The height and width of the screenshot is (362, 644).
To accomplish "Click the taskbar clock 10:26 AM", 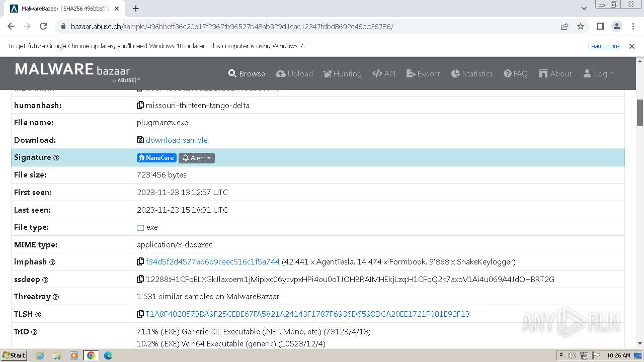I will pyautogui.click(x=618, y=355).
